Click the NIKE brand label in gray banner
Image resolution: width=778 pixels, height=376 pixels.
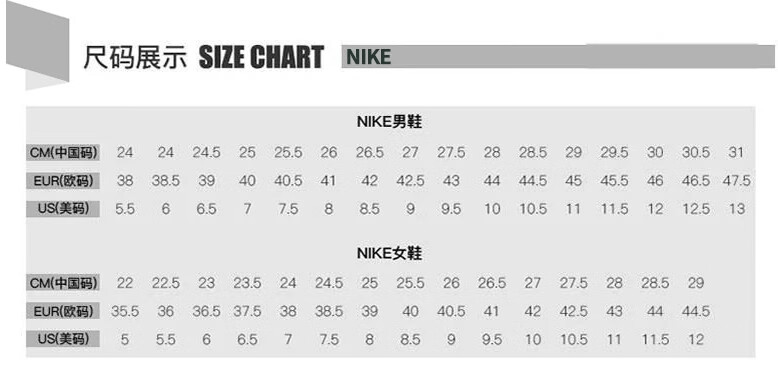tap(369, 57)
